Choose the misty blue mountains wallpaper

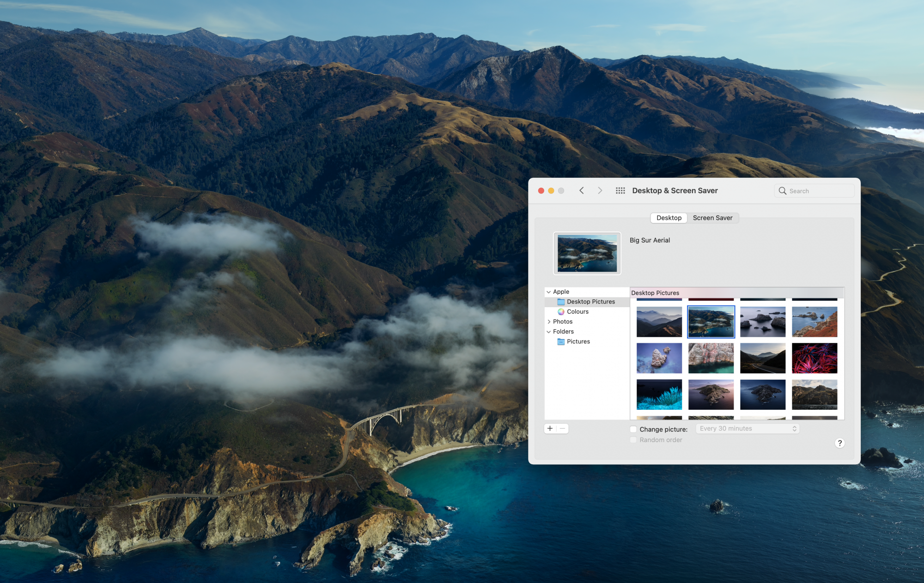659,322
